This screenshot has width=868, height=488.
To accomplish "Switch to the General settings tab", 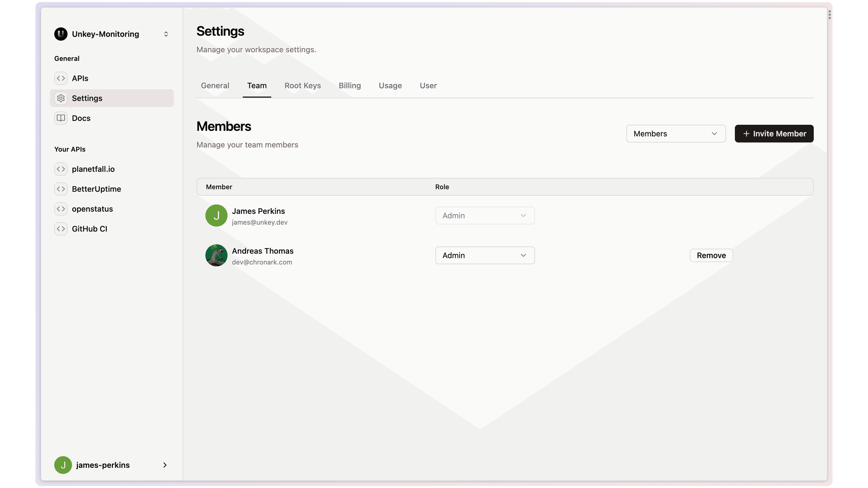I will [x=215, y=85].
